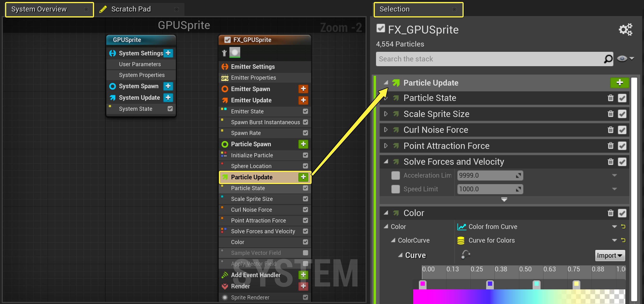Select Emitter Properties in the emitter stack
The height and width of the screenshot is (304, 644).
(x=253, y=78)
